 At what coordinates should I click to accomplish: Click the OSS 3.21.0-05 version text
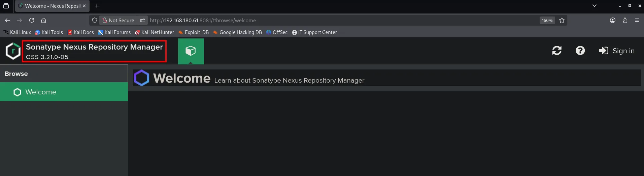pos(47,57)
